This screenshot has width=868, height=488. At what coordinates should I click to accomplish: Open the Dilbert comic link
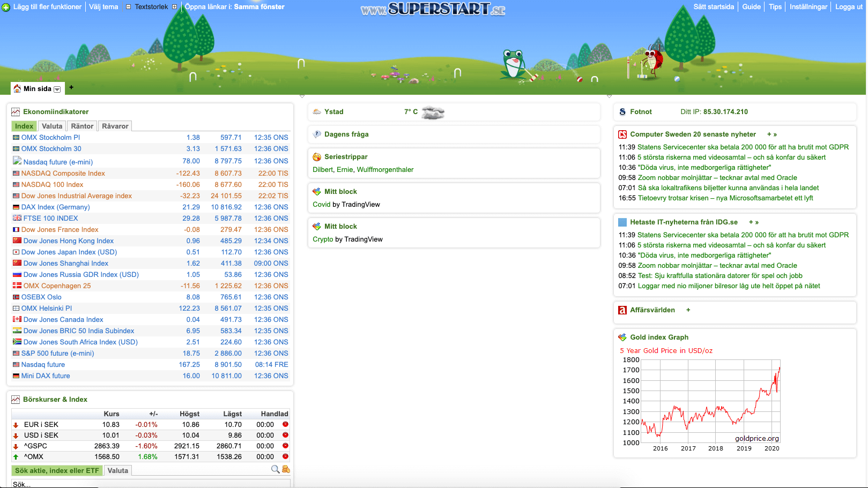point(323,170)
